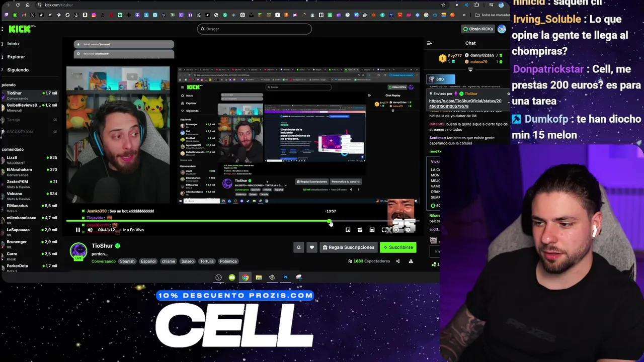Viewport: 644px width, 362px height.
Task: Click the Regala Suscripciones button
Action: tap(349, 247)
